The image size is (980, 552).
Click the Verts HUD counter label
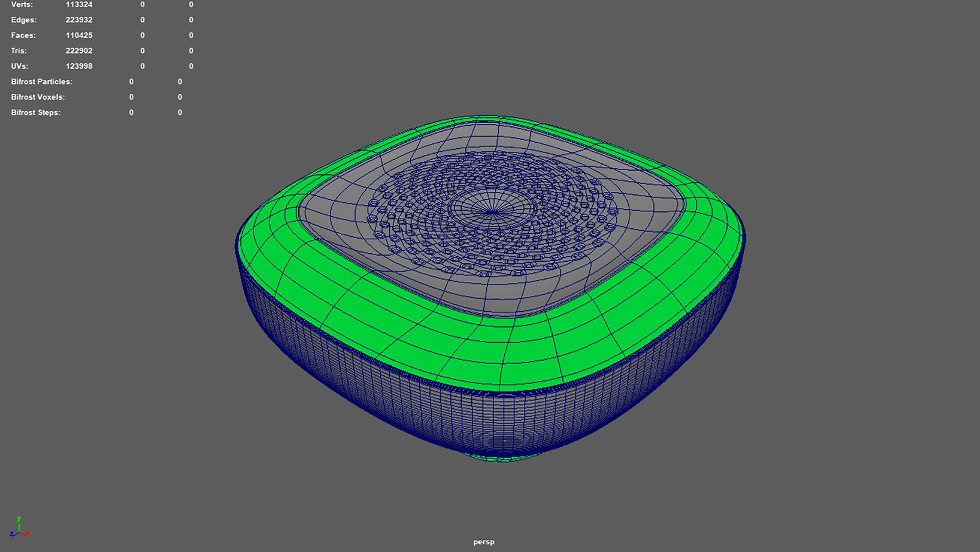[22, 4]
